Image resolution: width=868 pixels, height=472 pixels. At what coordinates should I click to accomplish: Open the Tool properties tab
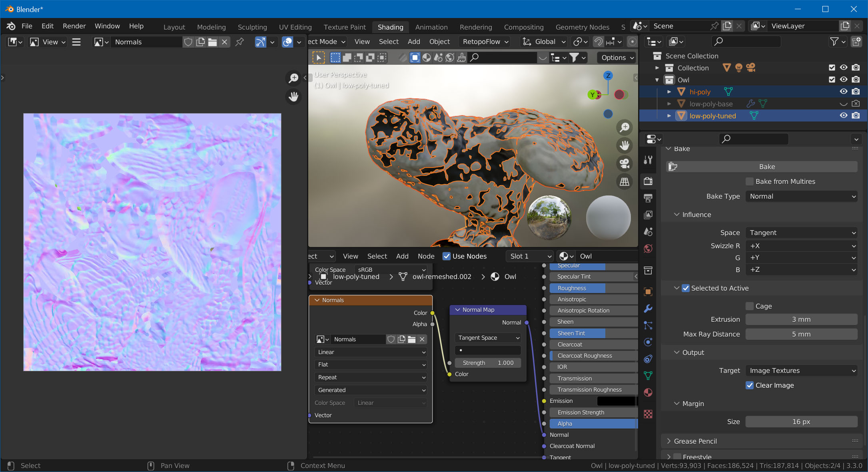click(648, 160)
